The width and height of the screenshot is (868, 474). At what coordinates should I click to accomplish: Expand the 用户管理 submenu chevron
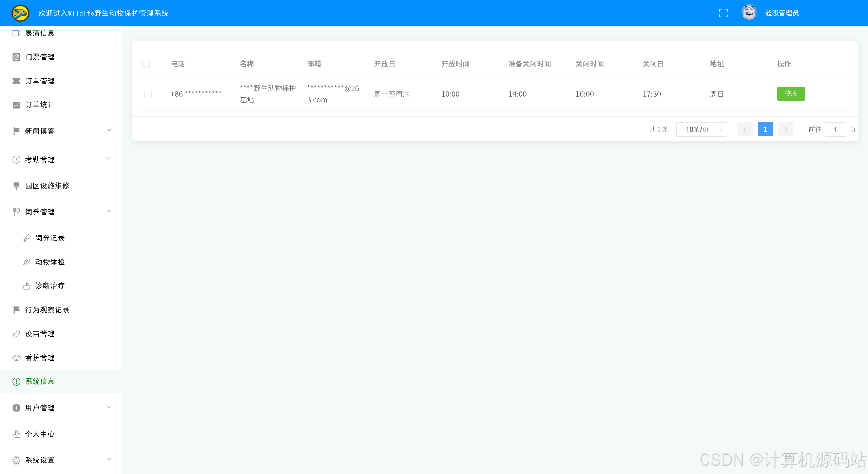[109, 407]
